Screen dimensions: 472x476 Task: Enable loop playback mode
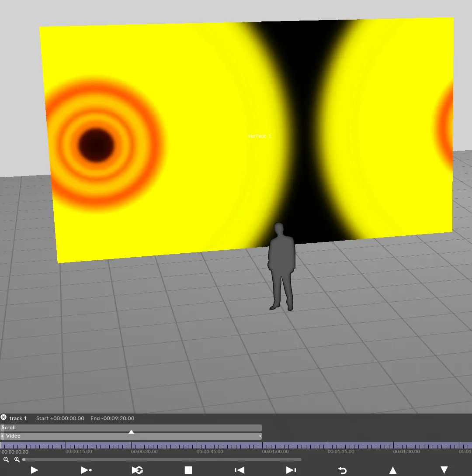coord(138,470)
